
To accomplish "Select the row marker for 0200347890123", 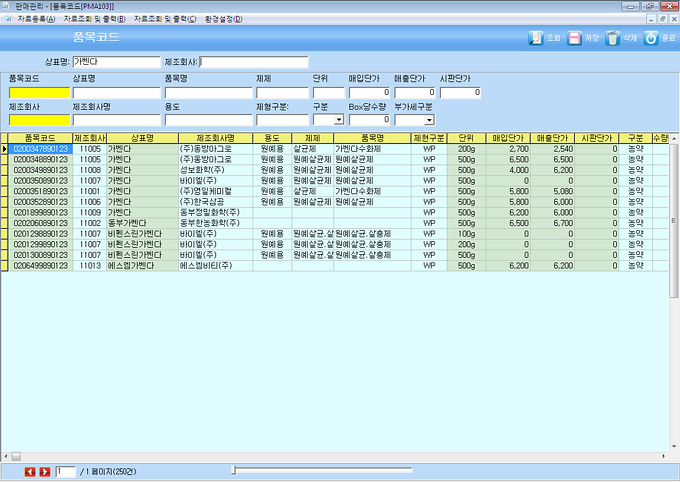I will 4,149.
